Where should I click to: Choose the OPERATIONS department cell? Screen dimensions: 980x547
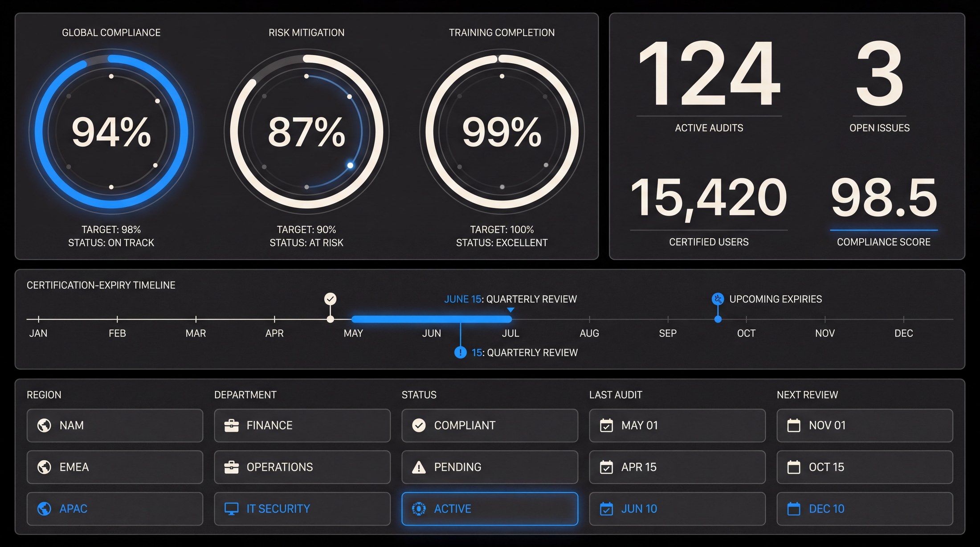pos(302,467)
